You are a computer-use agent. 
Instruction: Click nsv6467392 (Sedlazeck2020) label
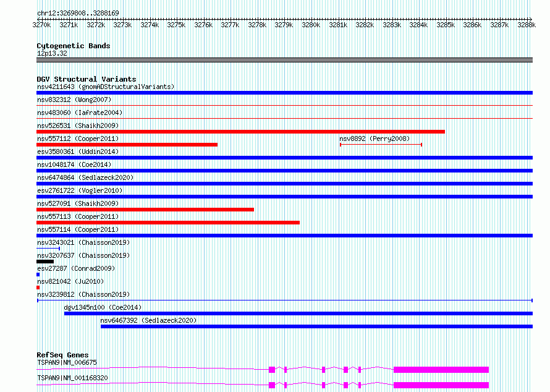coord(148,320)
